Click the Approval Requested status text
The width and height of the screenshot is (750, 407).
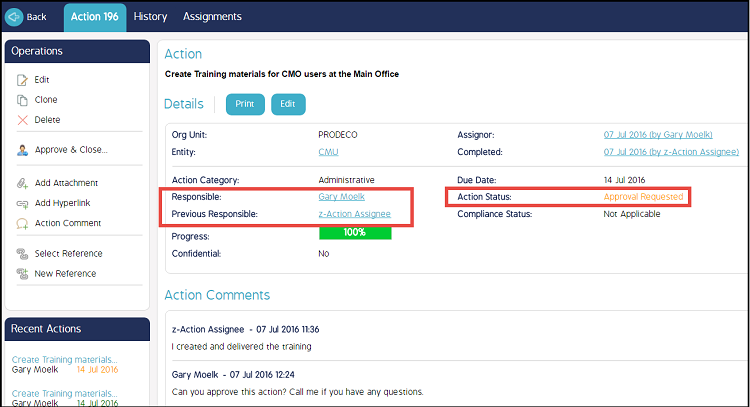click(643, 197)
